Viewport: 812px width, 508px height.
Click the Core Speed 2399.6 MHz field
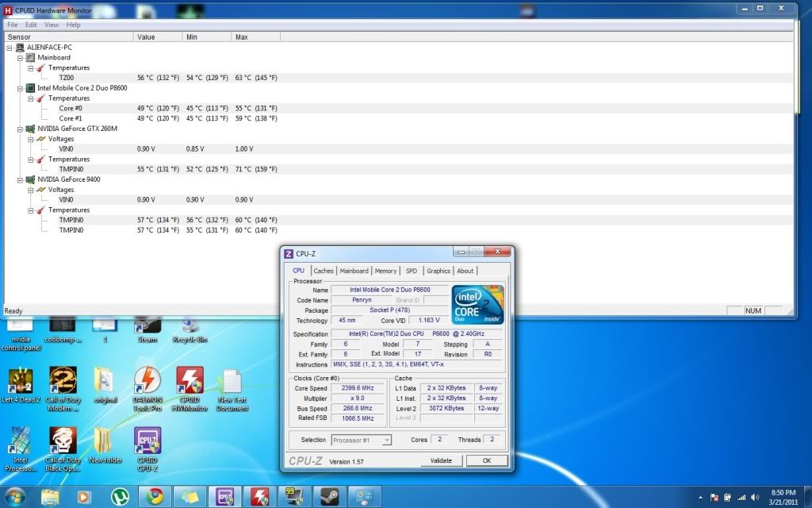pyautogui.click(x=358, y=388)
